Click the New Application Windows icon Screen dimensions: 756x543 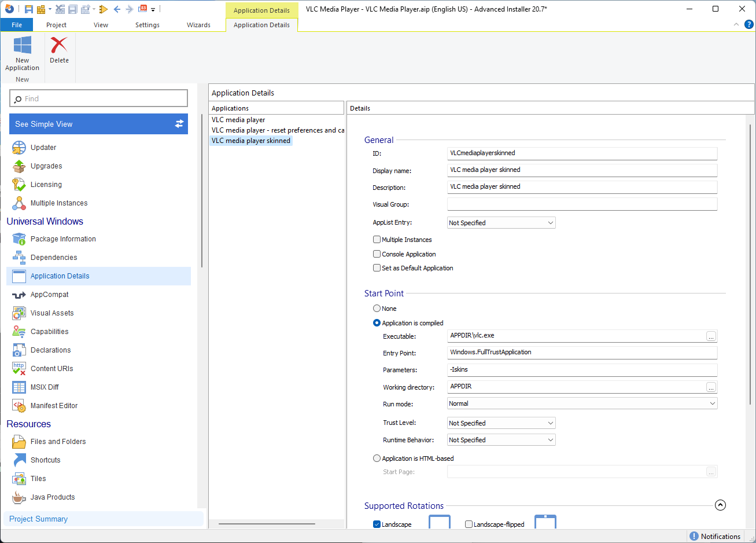pos(22,45)
